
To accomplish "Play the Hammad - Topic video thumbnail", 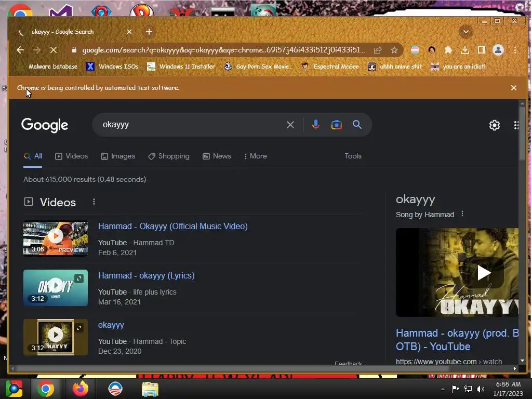I will [56, 337].
